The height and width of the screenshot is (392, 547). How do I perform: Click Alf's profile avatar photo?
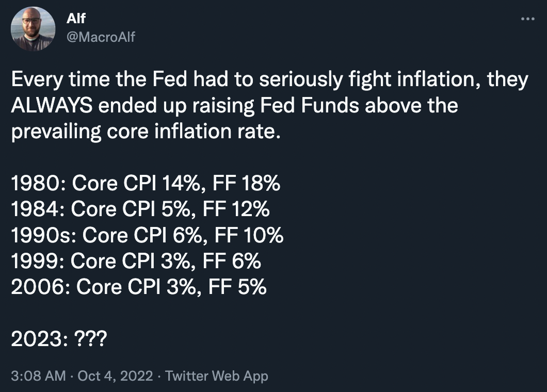click(x=33, y=28)
